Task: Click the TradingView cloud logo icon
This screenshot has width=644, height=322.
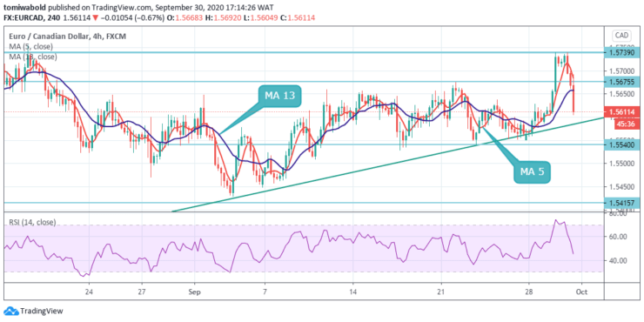Action: click(10, 311)
